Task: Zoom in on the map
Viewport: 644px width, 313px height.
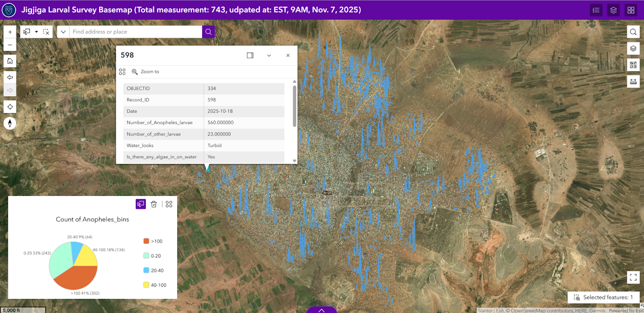Action: (x=10, y=32)
